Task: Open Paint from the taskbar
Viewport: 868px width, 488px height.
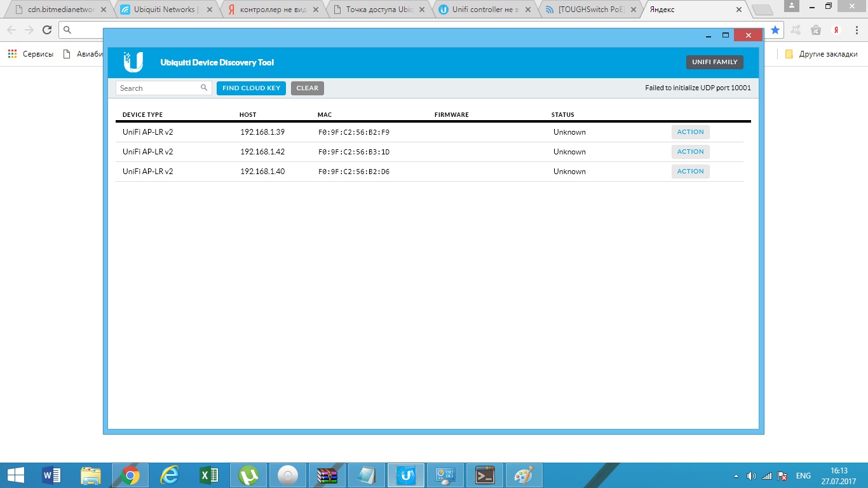Action: [x=524, y=475]
